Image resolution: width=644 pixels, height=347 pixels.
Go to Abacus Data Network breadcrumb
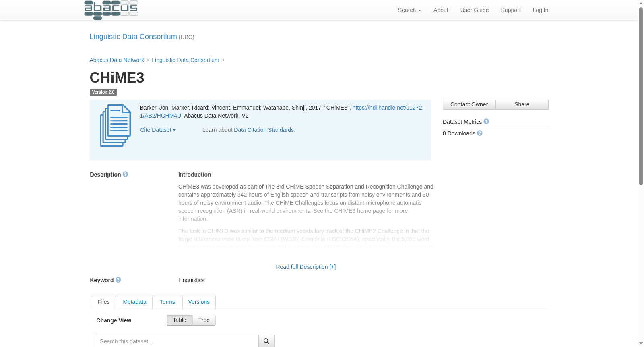click(x=117, y=60)
